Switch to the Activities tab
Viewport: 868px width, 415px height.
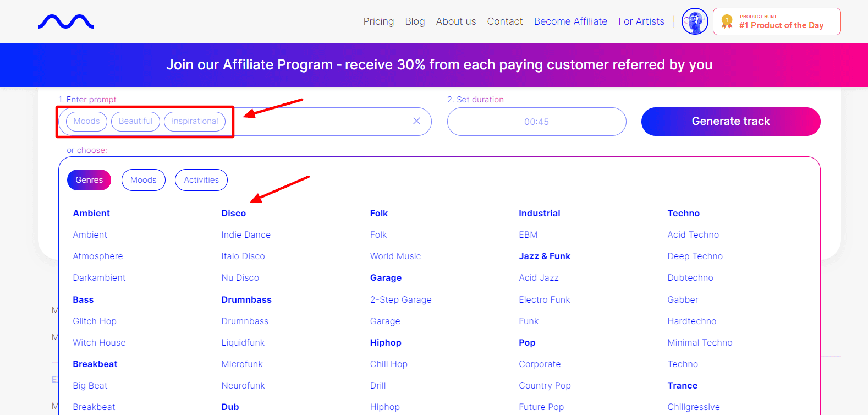pyautogui.click(x=201, y=180)
